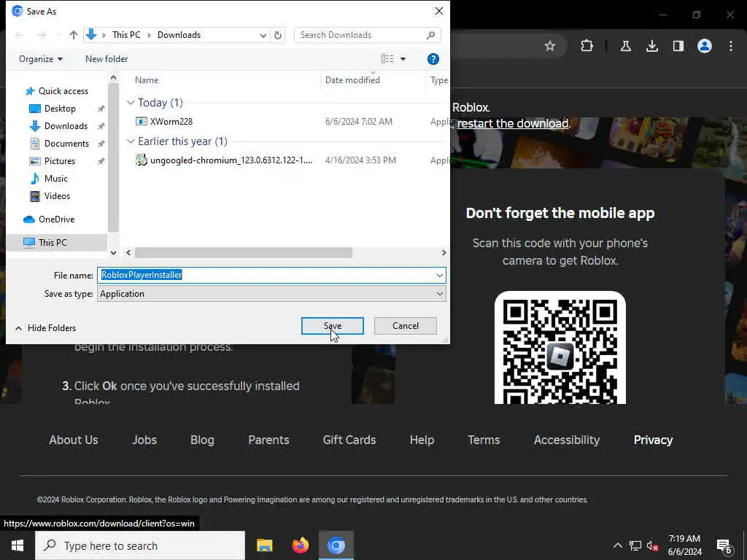Open the Help question mark icon
This screenshot has width=747, height=560.
coord(433,59)
